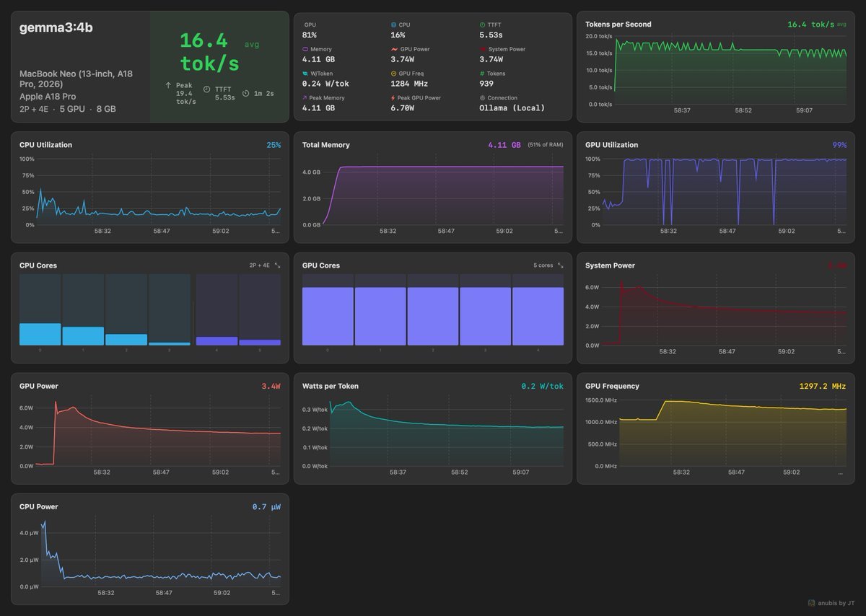Select the GPU Power waveform icon
Screen dimensions: 866x616
pyautogui.click(x=394, y=49)
